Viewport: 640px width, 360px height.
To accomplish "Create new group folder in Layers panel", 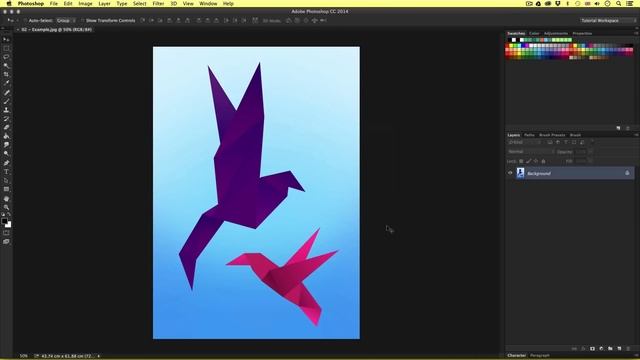I will tap(610, 349).
